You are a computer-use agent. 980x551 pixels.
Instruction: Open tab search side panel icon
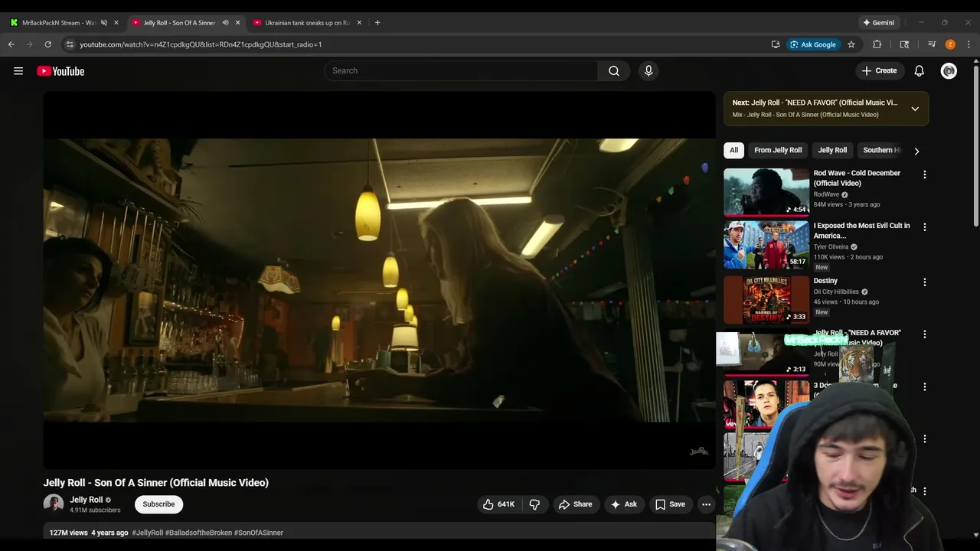coord(904,44)
